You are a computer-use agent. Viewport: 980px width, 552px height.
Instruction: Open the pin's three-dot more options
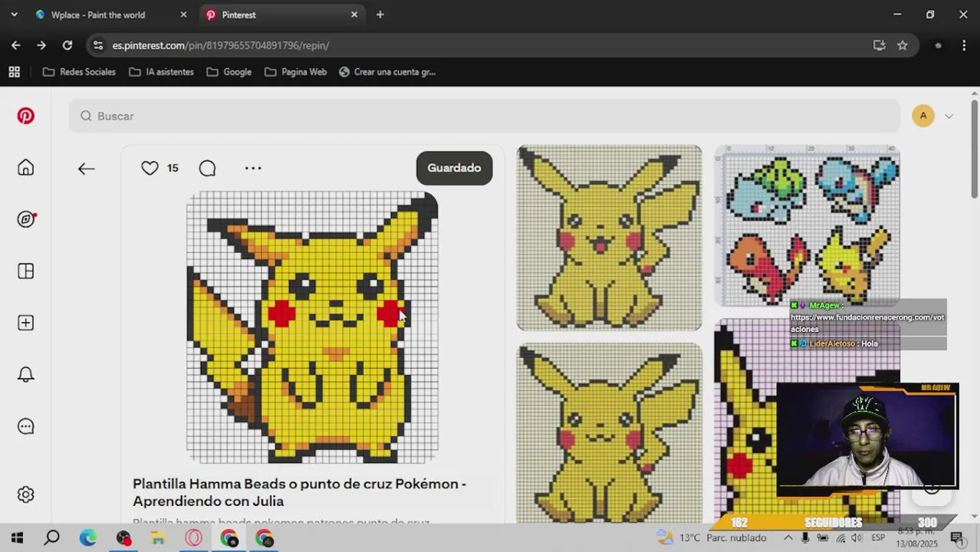tap(253, 168)
